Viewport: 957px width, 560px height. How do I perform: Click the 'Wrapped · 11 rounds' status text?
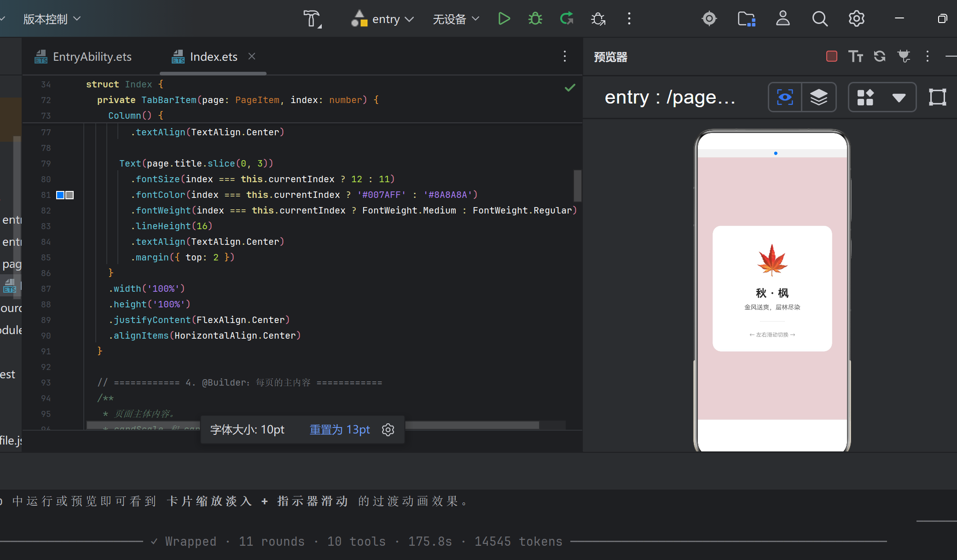(235, 542)
